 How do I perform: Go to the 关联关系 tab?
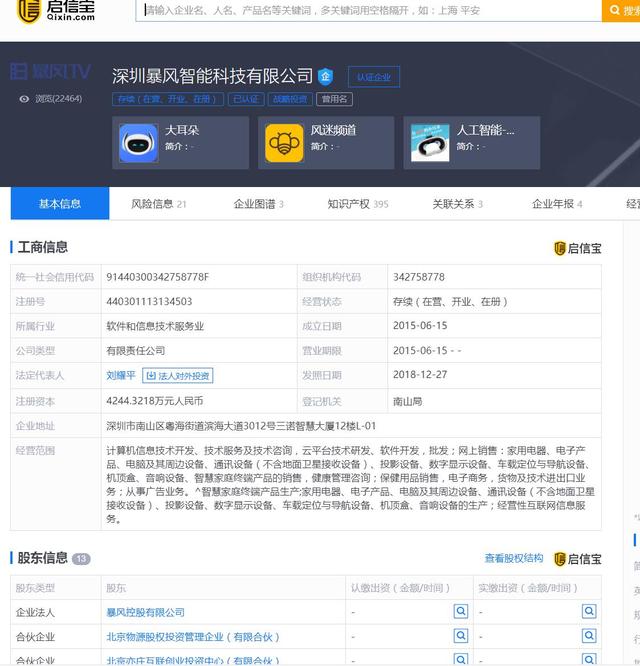coord(457,204)
